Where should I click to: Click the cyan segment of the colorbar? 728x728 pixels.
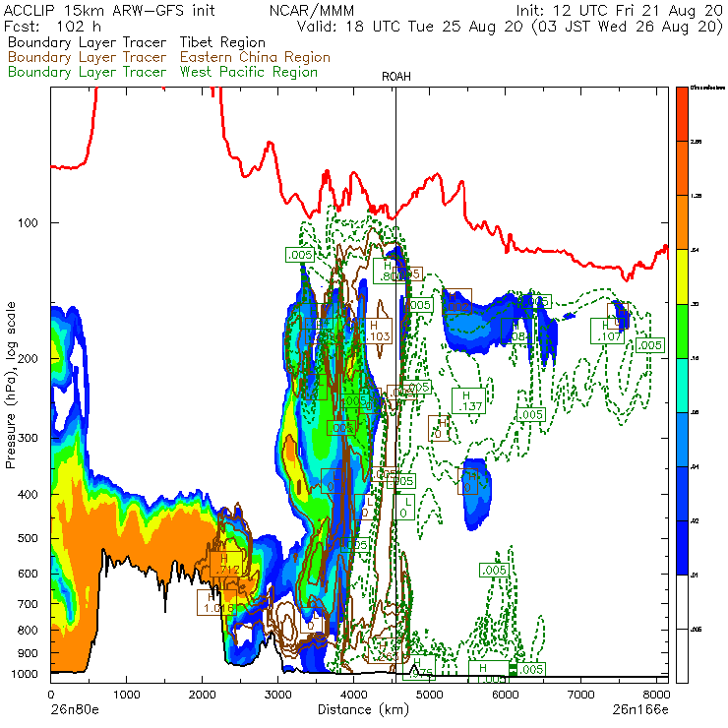(682, 386)
